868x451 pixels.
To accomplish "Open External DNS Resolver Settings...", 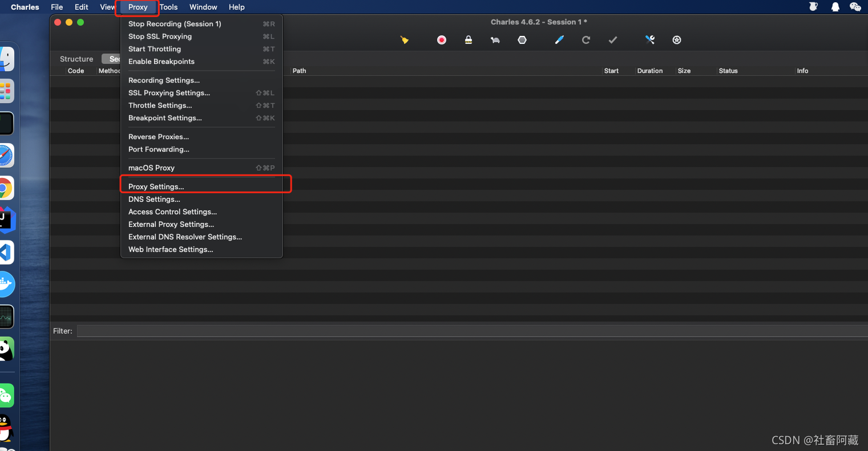I will click(x=202, y=237).
